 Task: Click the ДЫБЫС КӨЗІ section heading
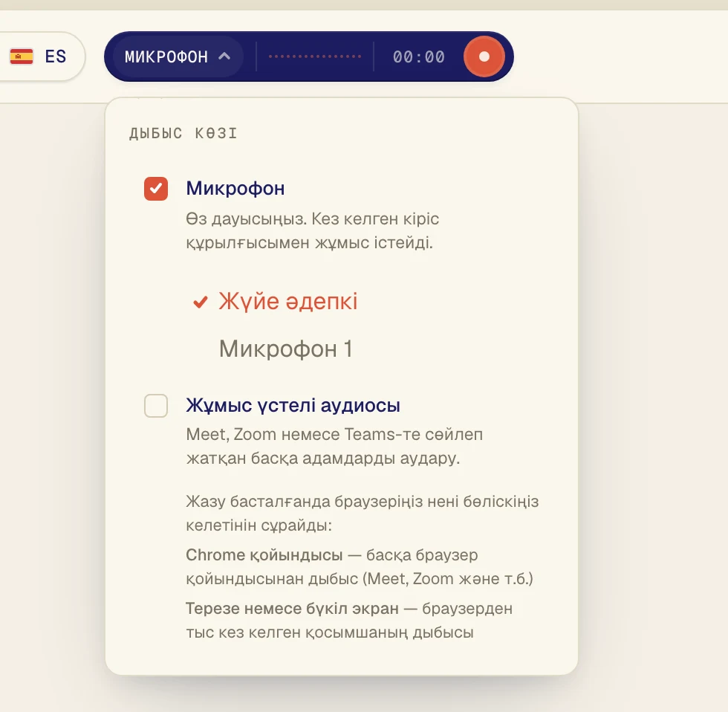pos(183,133)
